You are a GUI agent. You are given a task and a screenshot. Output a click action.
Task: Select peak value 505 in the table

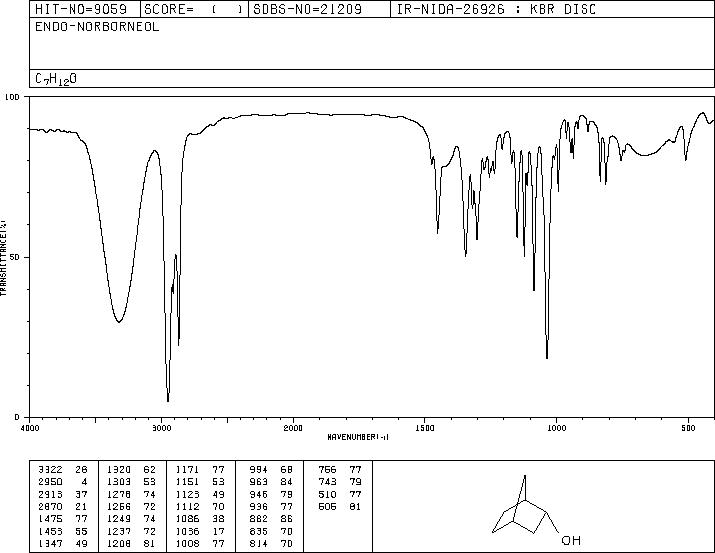coord(327,506)
